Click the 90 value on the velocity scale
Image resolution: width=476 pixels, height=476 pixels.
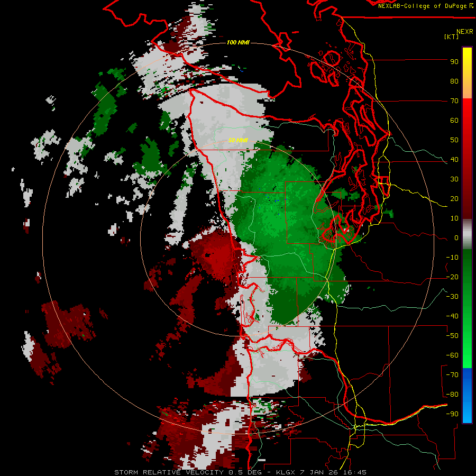pos(454,62)
